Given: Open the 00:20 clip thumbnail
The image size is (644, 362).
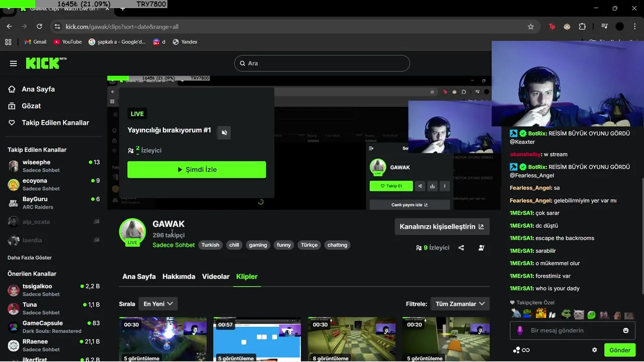Looking at the screenshot, I should pyautogui.click(x=446, y=339).
